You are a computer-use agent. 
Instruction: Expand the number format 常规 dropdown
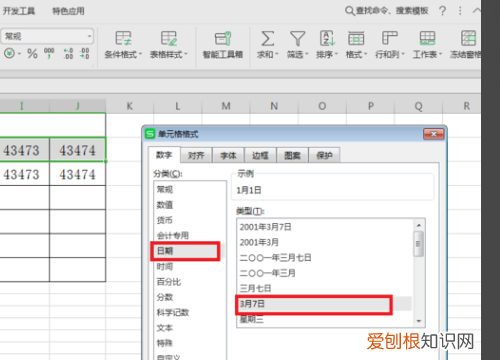pyautogui.click(x=89, y=36)
